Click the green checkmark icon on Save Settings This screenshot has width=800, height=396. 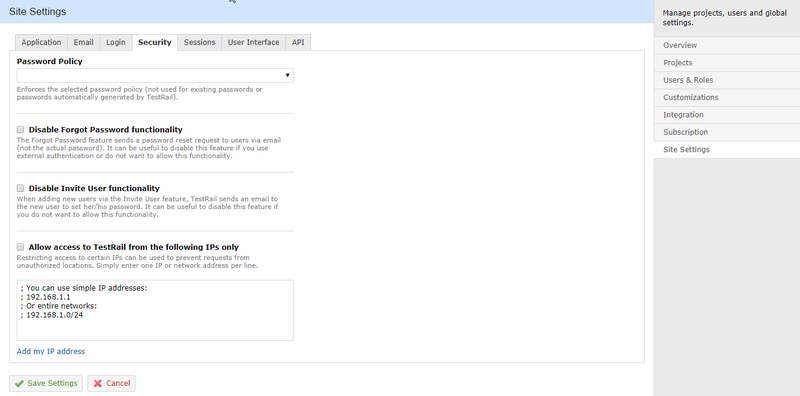coord(19,383)
